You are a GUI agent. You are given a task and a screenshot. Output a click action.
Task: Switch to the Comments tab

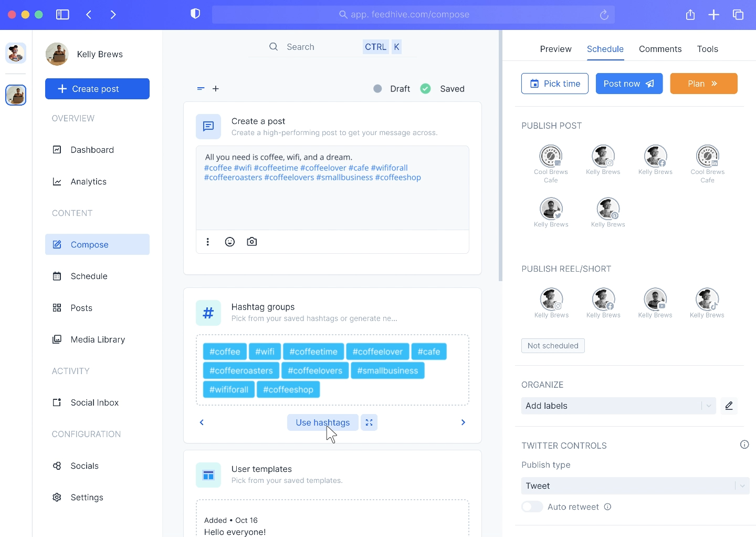(x=660, y=49)
